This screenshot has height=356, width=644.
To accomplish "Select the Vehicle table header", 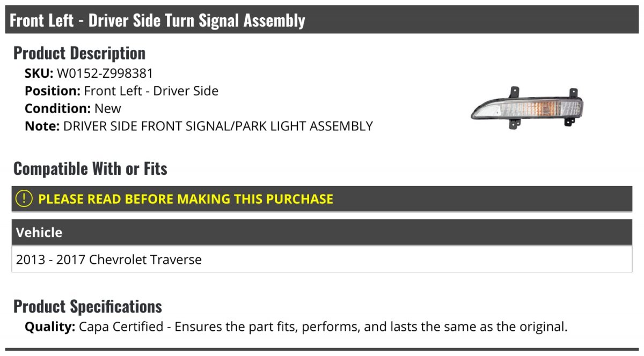I will coord(322,232).
